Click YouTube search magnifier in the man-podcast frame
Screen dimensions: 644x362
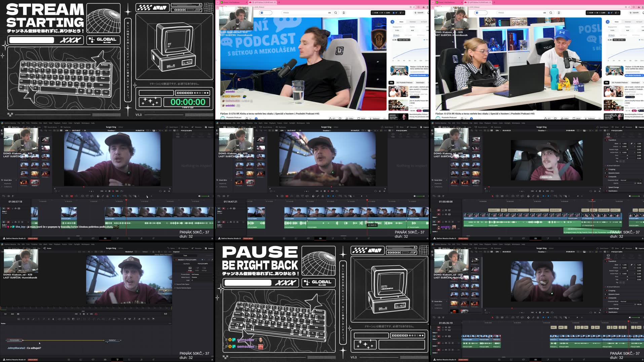(x=336, y=13)
